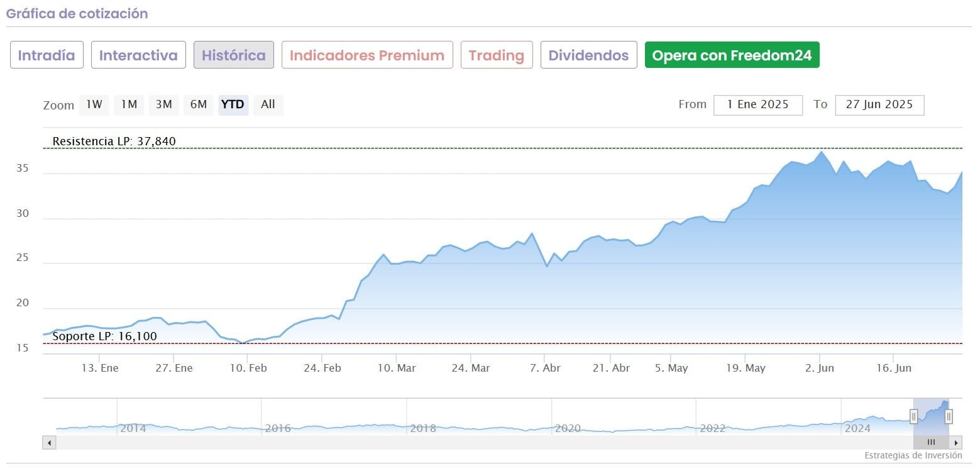Screen dimensions: 980x471
Task: Open the Interactiva chart tab
Action: click(138, 55)
